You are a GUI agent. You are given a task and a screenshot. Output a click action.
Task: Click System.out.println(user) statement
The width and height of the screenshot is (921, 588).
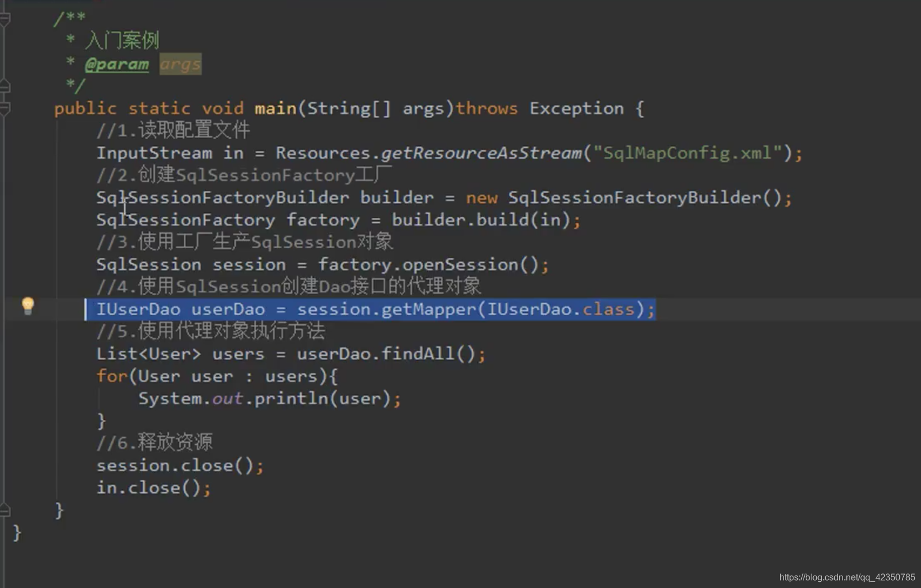point(270,399)
